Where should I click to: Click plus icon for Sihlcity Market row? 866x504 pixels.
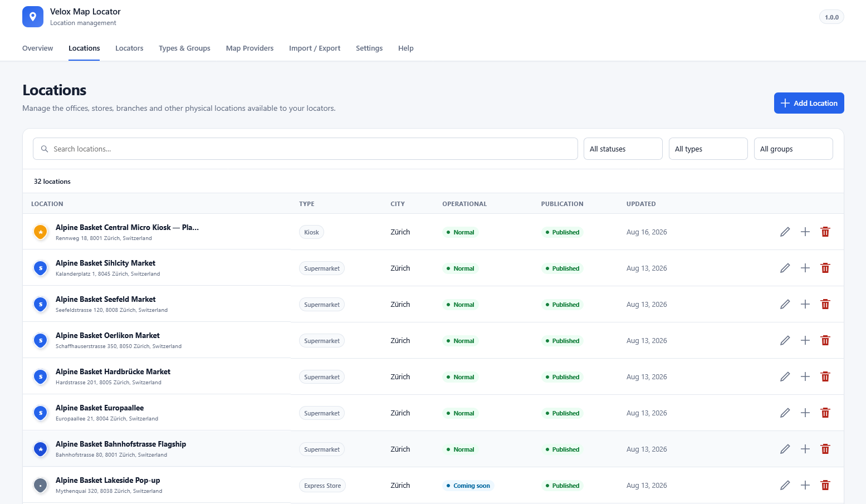point(805,268)
